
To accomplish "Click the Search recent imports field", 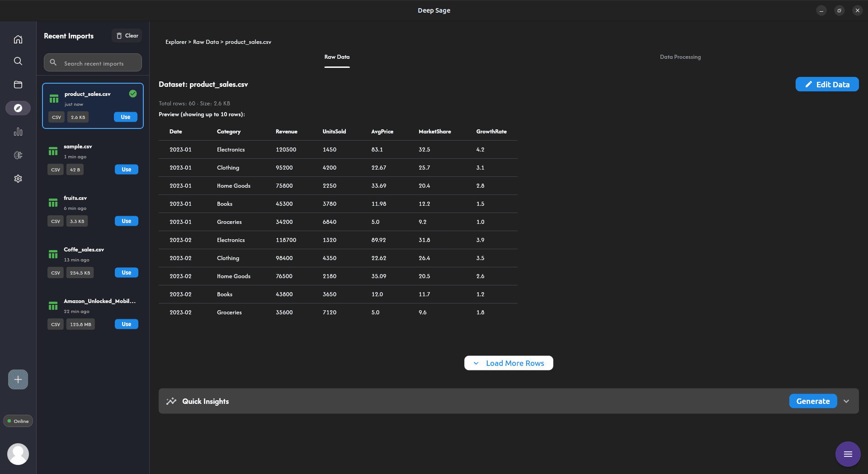I will pos(99,63).
